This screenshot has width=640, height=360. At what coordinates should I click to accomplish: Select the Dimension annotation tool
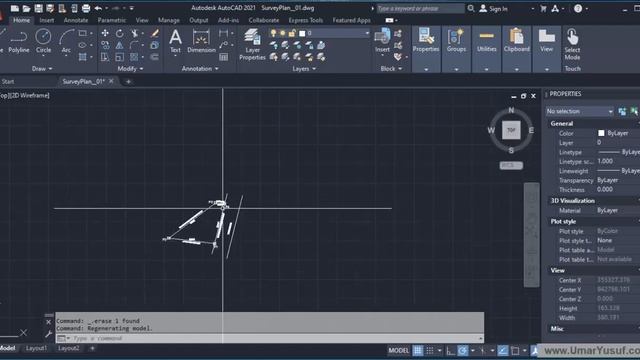tap(201, 41)
